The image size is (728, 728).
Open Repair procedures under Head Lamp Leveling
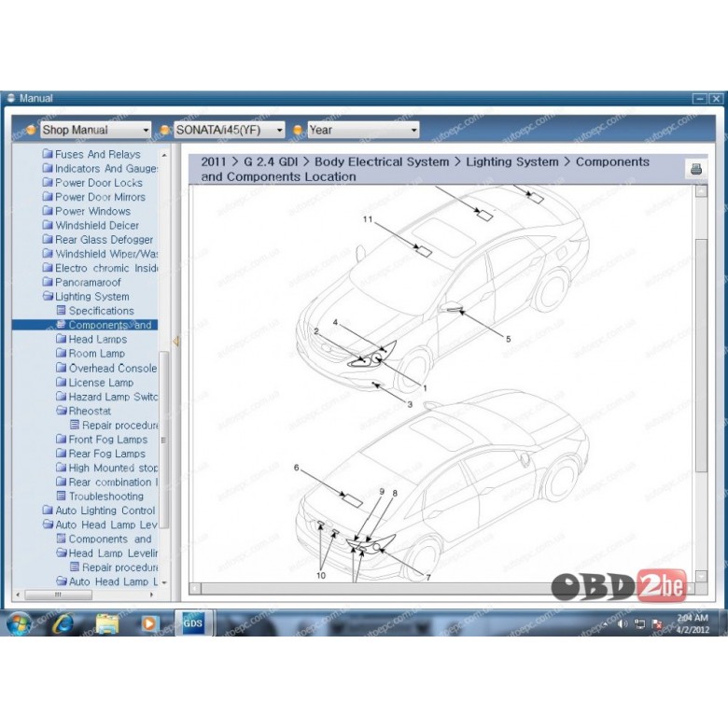(x=114, y=567)
